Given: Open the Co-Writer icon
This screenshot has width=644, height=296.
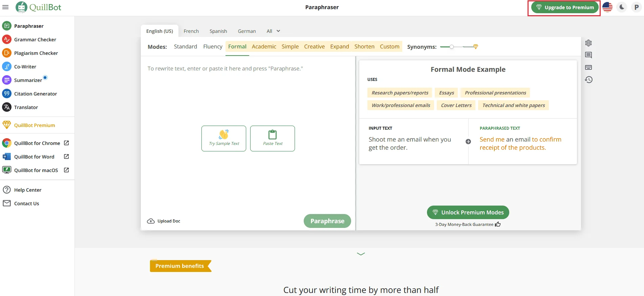Looking at the screenshot, I should 7,66.
